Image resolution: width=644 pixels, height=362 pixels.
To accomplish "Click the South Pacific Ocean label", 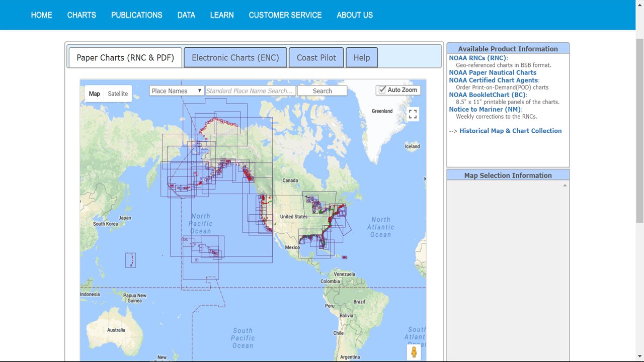I will coord(243,338).
